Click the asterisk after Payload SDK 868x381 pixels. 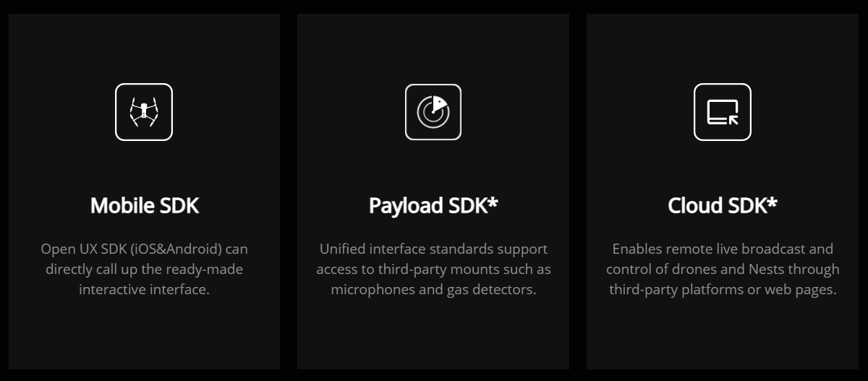(x=493, y=202)
